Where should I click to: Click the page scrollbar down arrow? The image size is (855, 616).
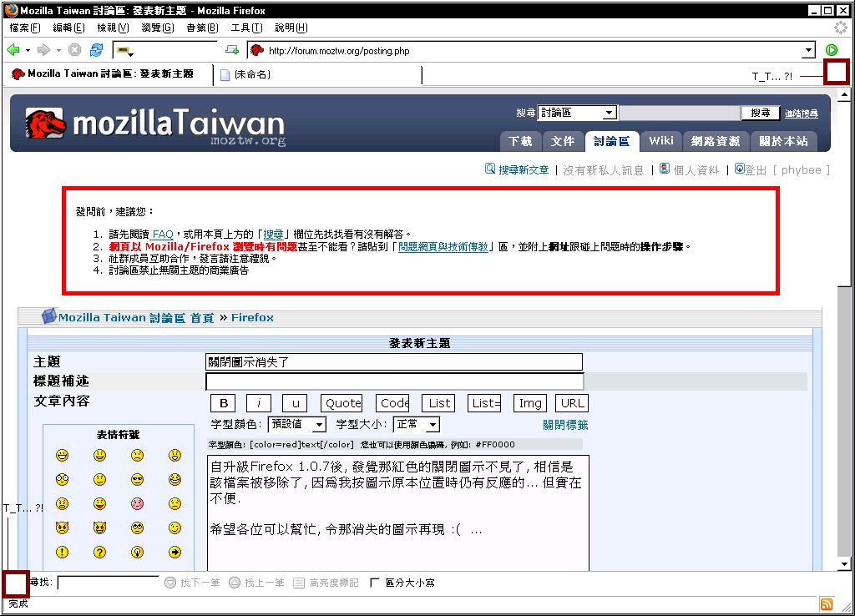(x=845, y=563)
